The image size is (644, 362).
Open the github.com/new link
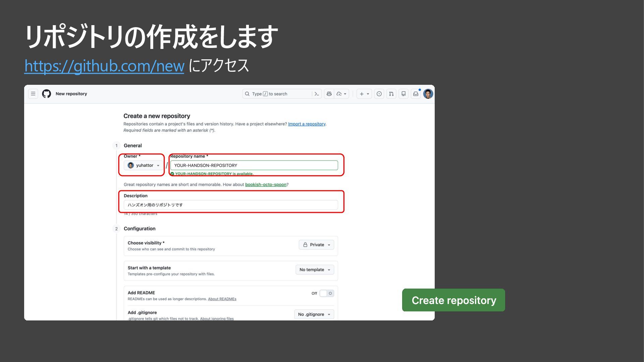[x=104, y=66]
